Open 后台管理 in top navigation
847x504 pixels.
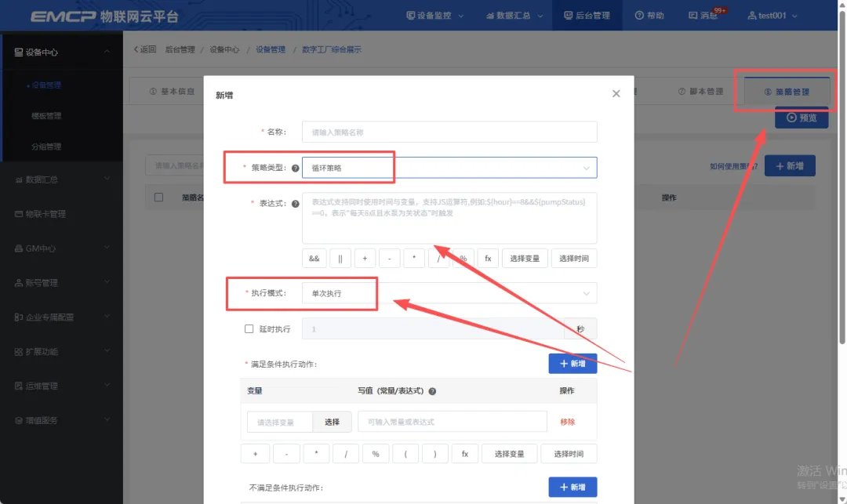click(x=587, y=16)
